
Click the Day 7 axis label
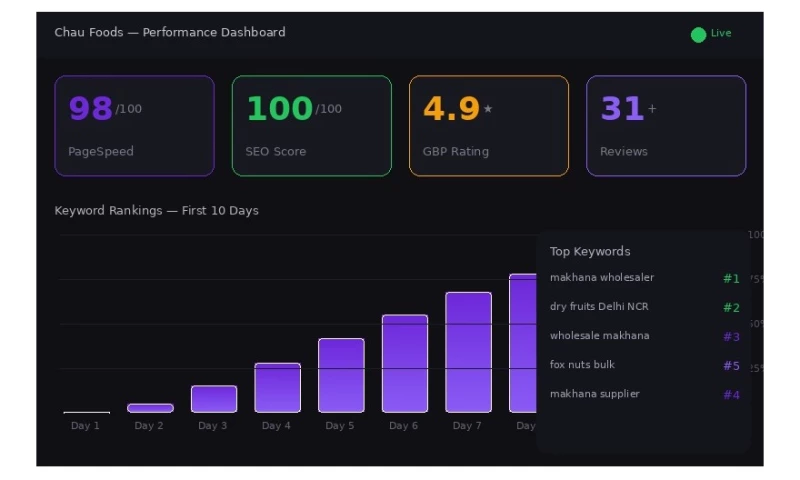(467, 425)
